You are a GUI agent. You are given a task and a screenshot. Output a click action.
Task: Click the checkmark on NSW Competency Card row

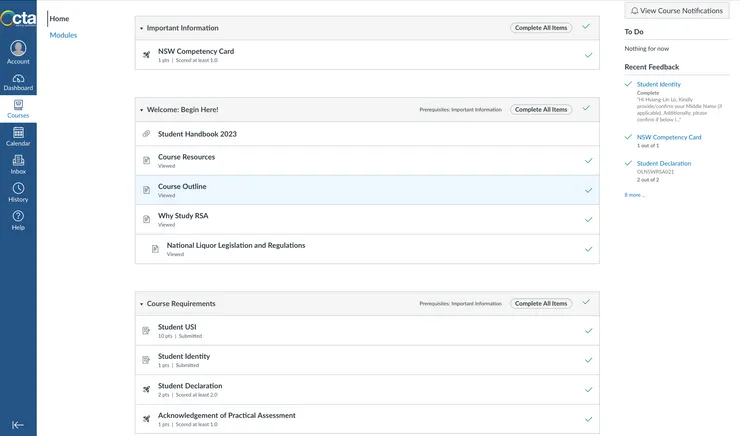tap(588, 55)
